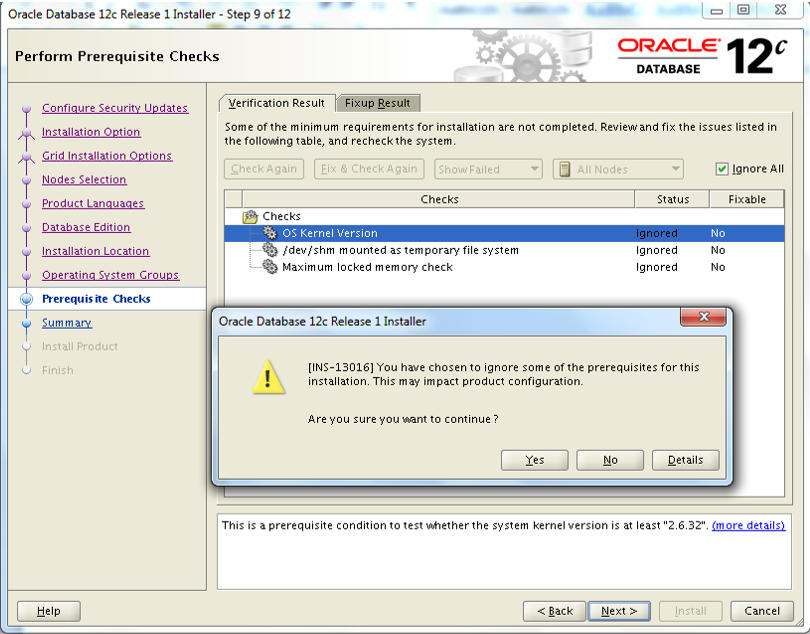
Task: Click the Checks column header
Action: coord(439,199)
